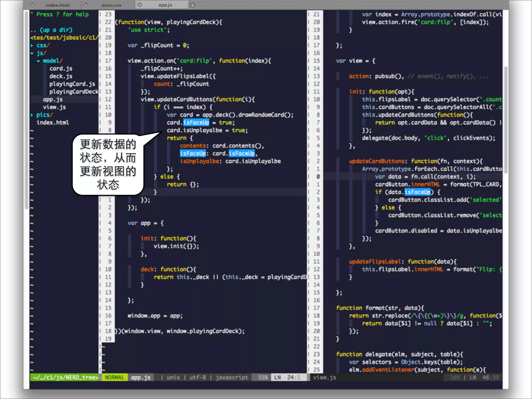Click the 'function format(str, data){' line
The width and height of the screenshot is (532, 399).
(380, 308)
